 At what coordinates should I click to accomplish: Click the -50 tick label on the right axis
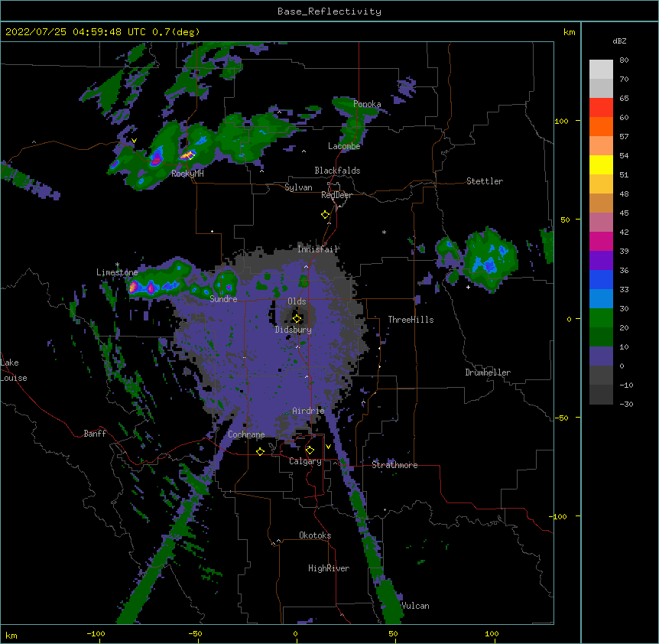[x=561, y=418]
